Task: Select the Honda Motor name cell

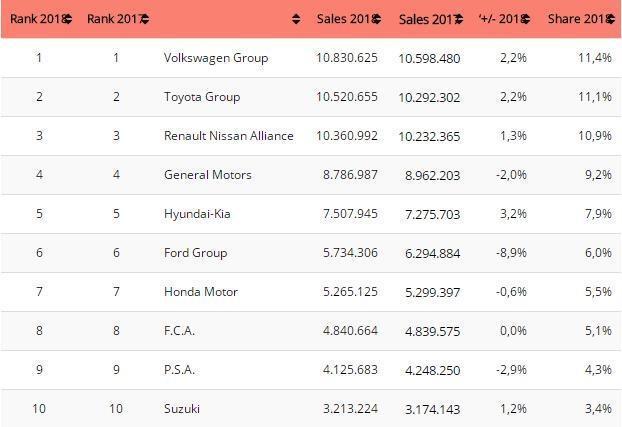Action: click(199, 292)
